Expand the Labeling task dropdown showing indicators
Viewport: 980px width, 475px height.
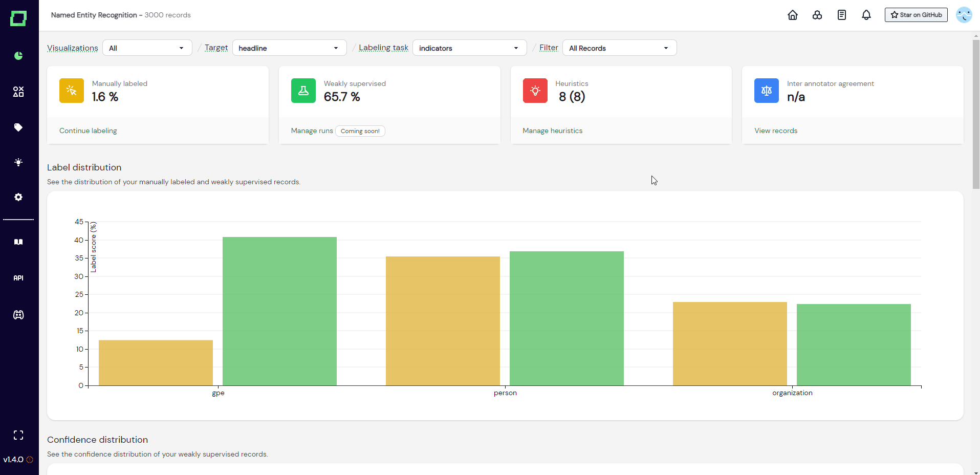[470, 48]
